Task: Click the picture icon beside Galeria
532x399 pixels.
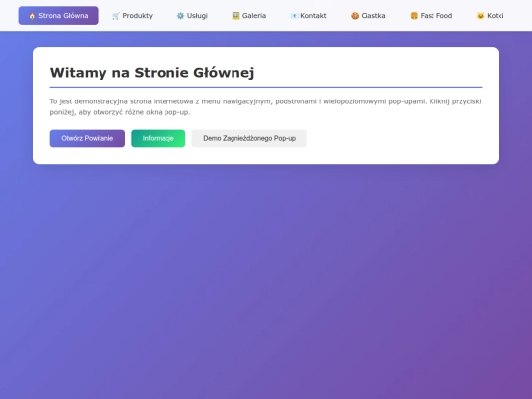Action: 235,16
